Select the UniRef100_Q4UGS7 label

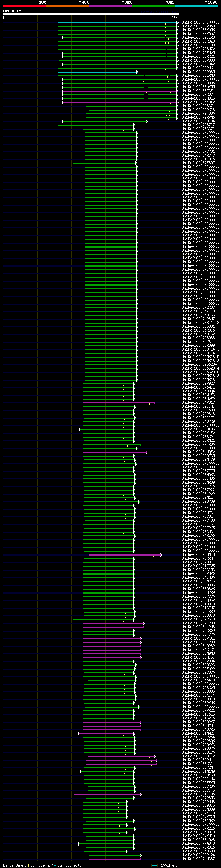point(198,859)
